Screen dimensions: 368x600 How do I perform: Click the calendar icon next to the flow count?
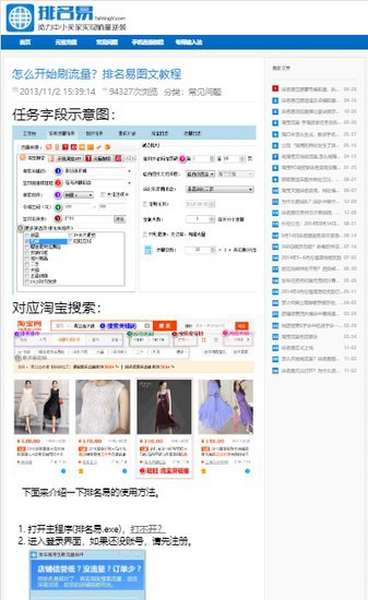(148, 250)
